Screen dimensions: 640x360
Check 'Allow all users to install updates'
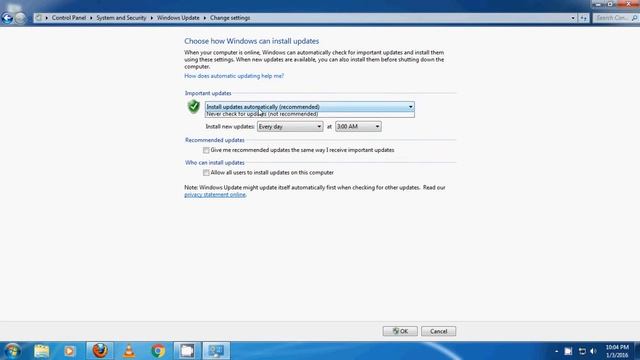coord(206,173)
